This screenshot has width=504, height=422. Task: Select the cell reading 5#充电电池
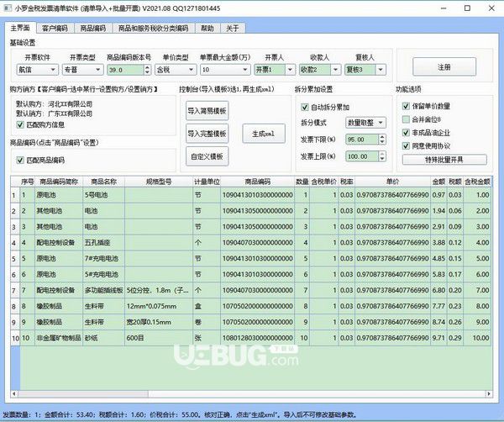click(104, 274)
